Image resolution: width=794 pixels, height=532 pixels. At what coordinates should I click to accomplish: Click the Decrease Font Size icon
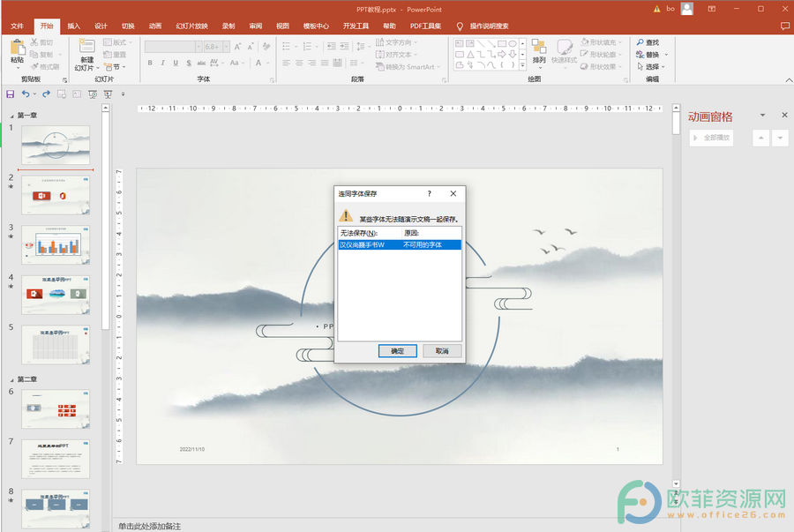251,47
